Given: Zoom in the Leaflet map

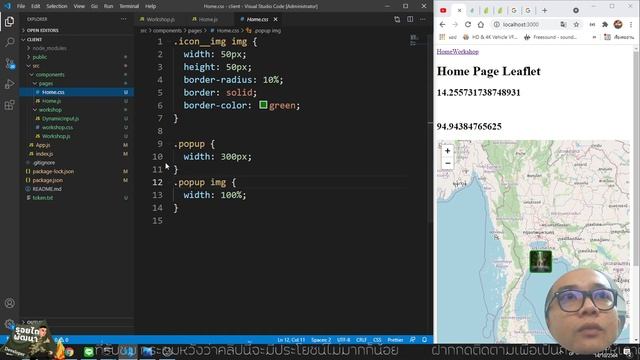Looking at the screenshot, I should [x=448, y=151].
